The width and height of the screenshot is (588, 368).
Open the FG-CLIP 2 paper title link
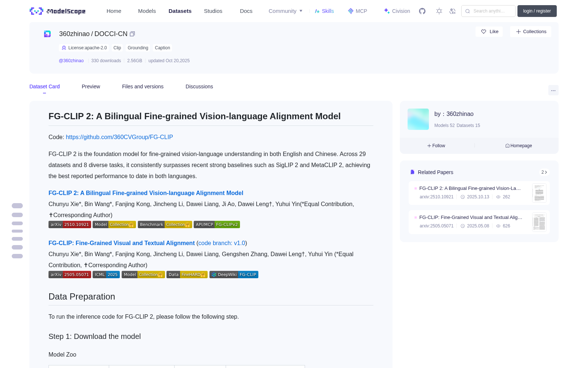point(146,193)
